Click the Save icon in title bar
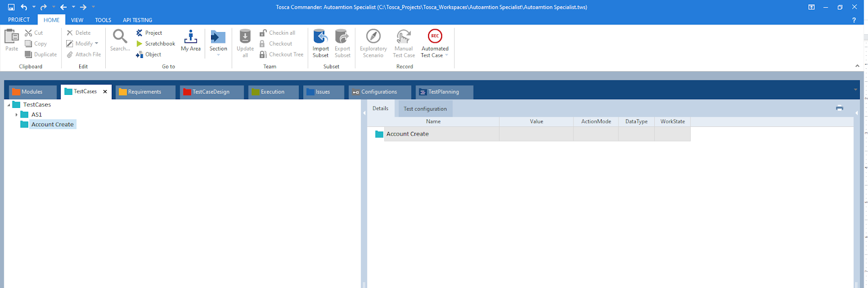The width and height of the screenshot is (868, 288). (x=11, y=7)
